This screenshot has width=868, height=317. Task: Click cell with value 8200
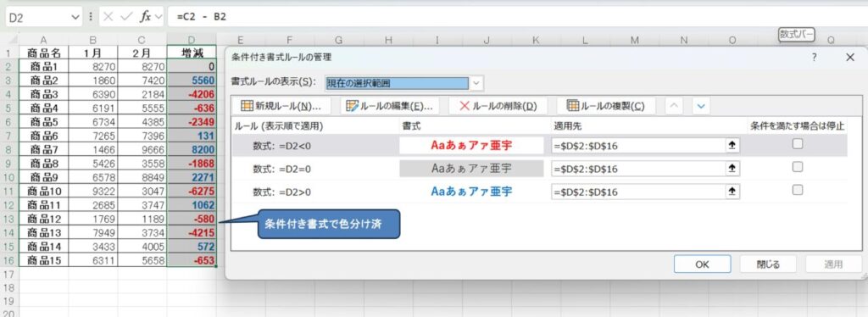tap(192, 150)
